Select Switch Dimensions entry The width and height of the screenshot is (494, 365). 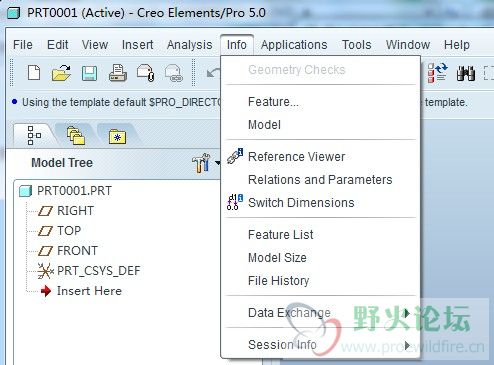320,203
